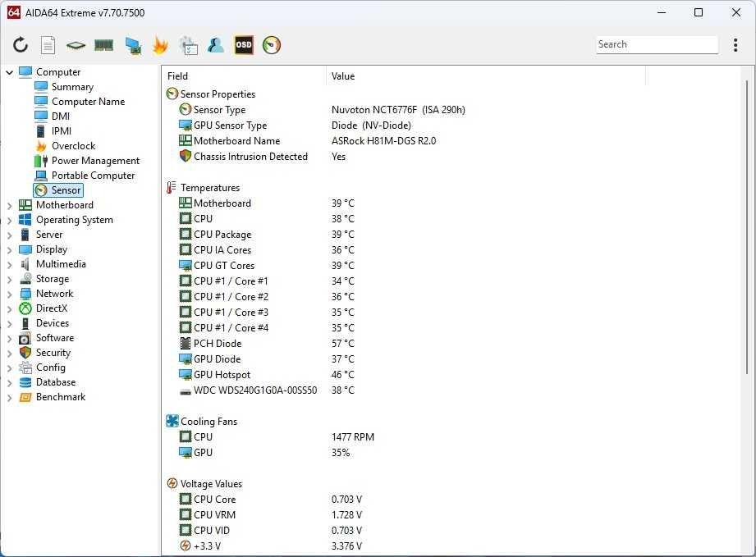Select the Software category
The width and height of the screenshot is (756, 557).
[54, 338]
